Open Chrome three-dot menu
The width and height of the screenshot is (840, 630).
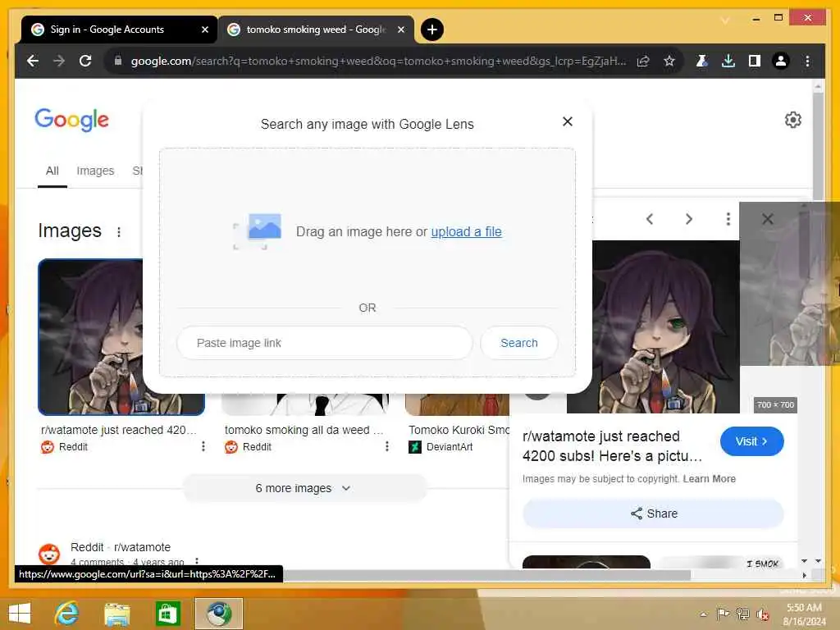tap(807, 61)
